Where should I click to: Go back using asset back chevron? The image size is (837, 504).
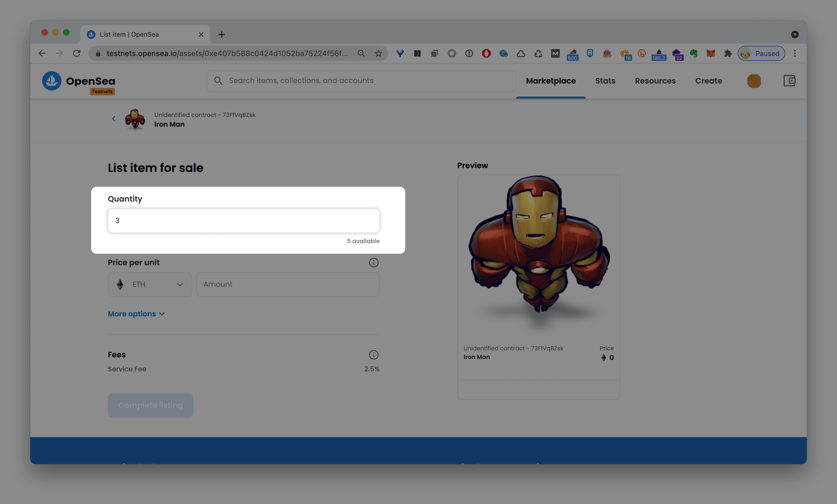[114, 119]
